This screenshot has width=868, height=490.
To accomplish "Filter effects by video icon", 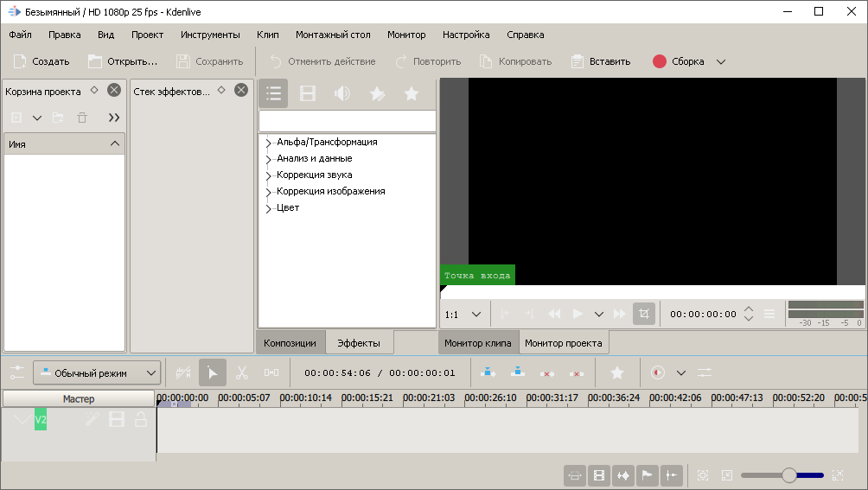I will [307, 93].
